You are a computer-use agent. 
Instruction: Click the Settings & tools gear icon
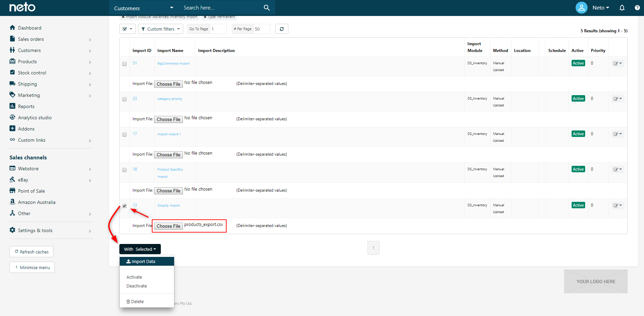pos(13,230)
